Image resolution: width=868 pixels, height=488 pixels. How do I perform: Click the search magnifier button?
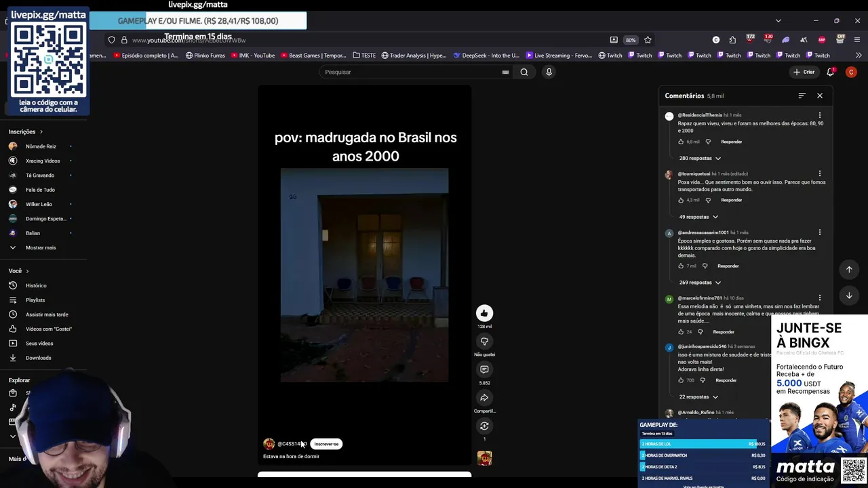524,72
